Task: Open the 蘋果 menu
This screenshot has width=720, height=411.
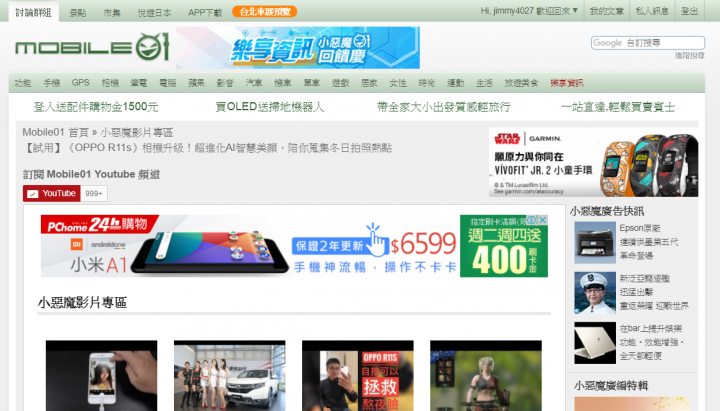Action: [197, 83]
